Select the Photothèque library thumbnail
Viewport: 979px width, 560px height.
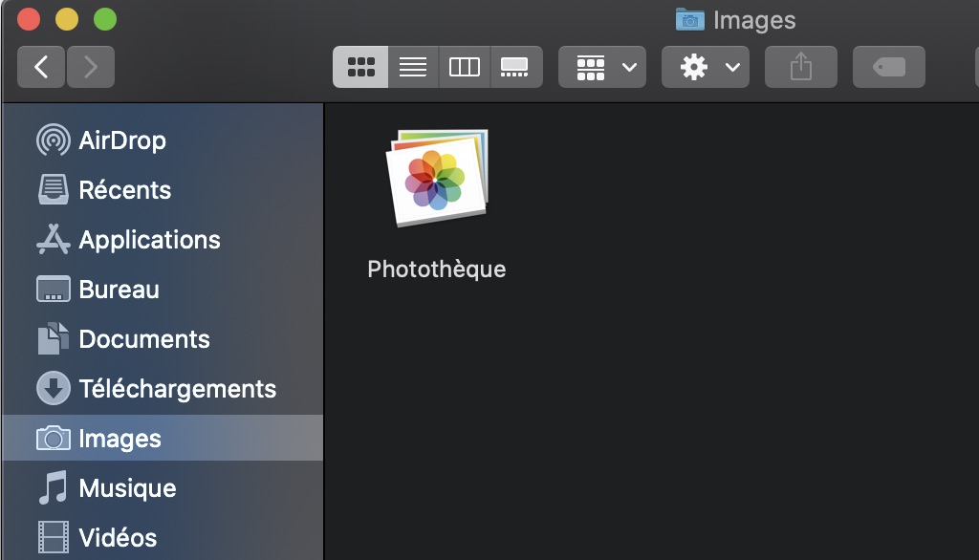(437, 179)
